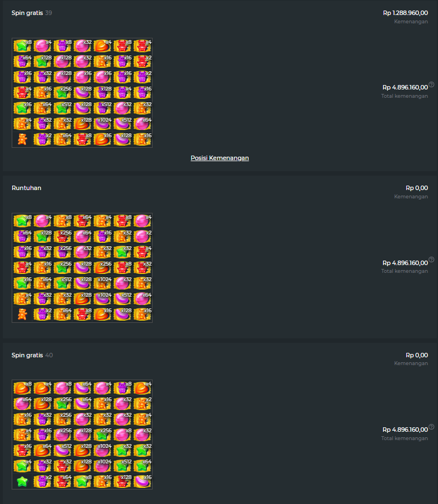Click help icon beside Spin gratis 39 total
This screenshot has height=504, width=438.
click(431, 84)
